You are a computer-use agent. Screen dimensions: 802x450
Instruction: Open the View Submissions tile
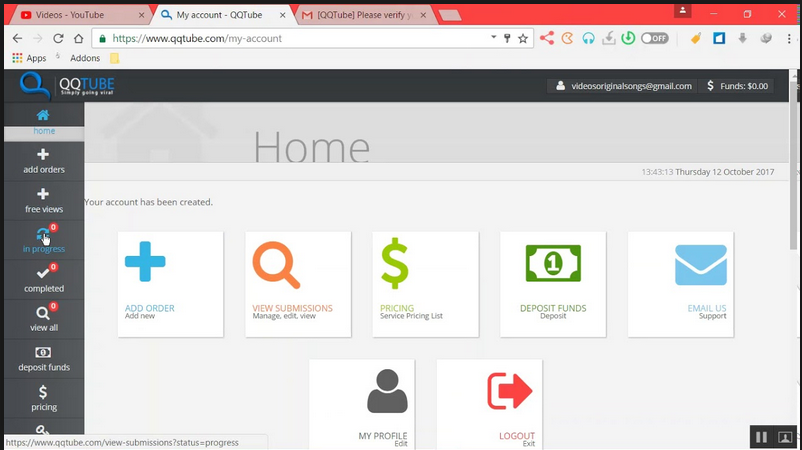point(298,284)
